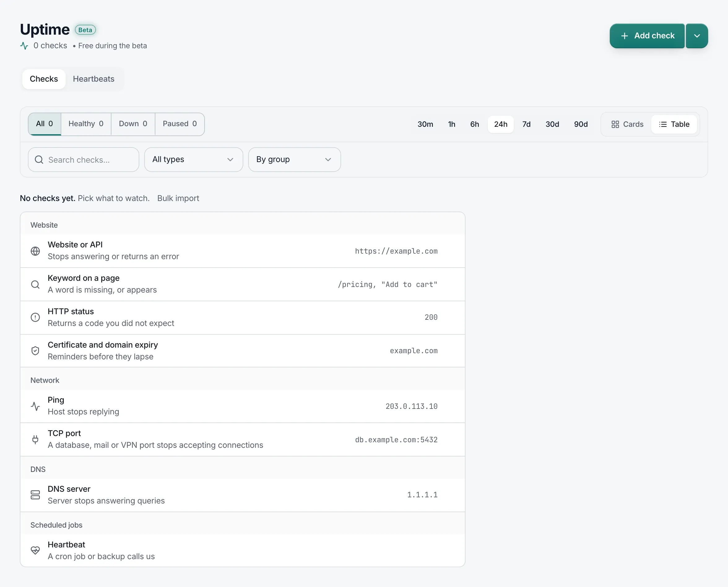Open the Checks tab

(x=44, y=79)
